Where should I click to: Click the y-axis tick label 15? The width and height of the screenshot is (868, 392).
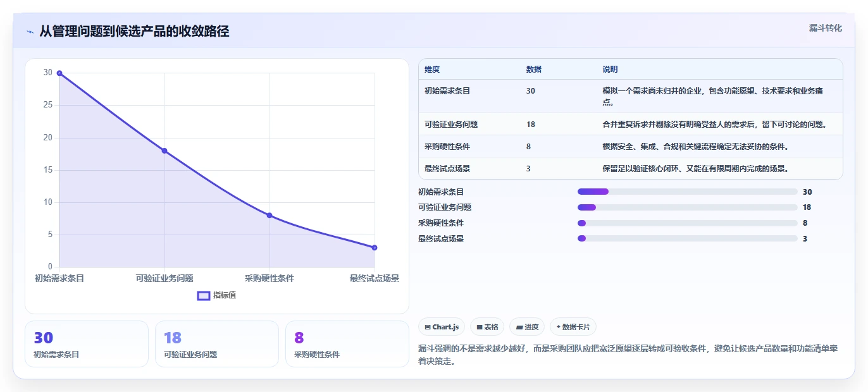click(x=48, y=169)
